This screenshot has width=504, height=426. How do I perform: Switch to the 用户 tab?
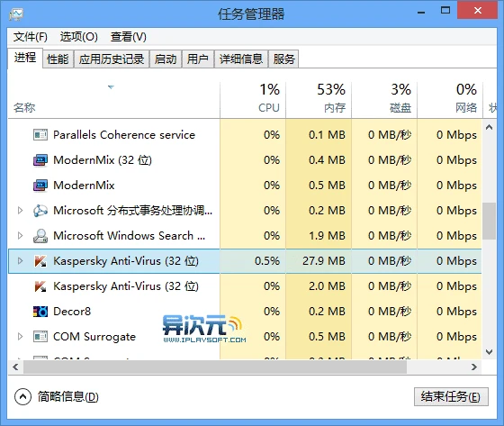click(198, 59)
